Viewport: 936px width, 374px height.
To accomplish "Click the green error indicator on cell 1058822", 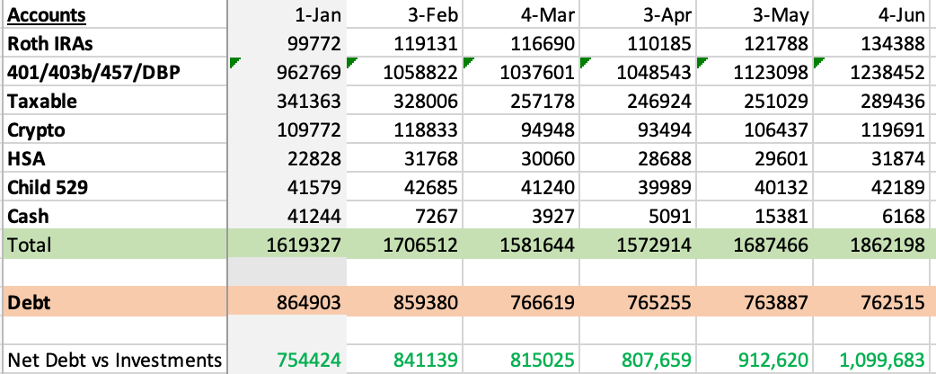I will pos(350,62).
